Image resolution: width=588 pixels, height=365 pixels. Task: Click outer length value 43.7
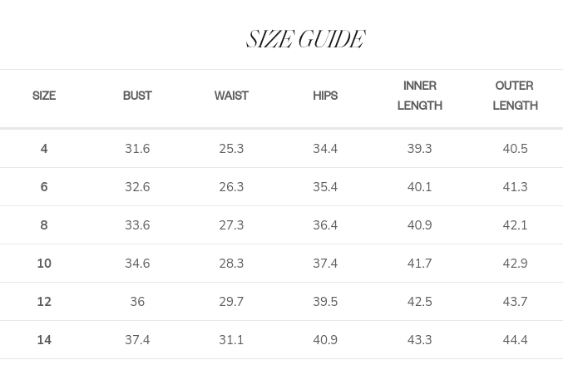pyautogui.click(x=515, y=302)
